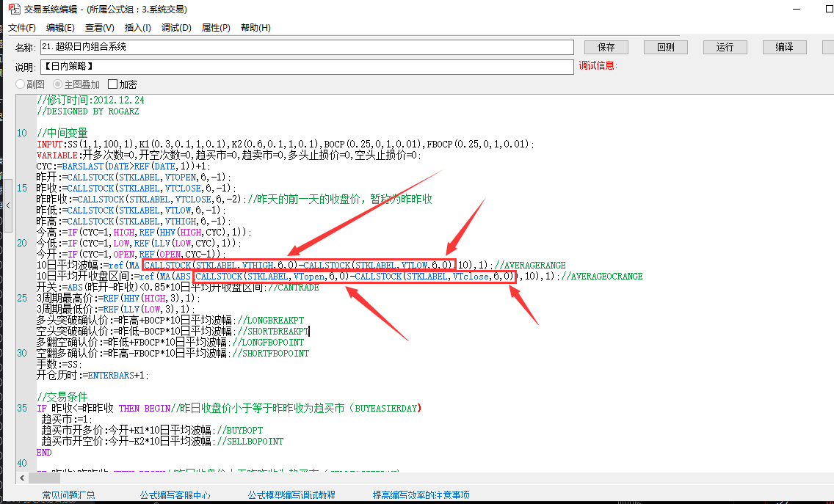Click line number 25 in the gutter
This screenshot has width=834, height=504.
[22, 299]
